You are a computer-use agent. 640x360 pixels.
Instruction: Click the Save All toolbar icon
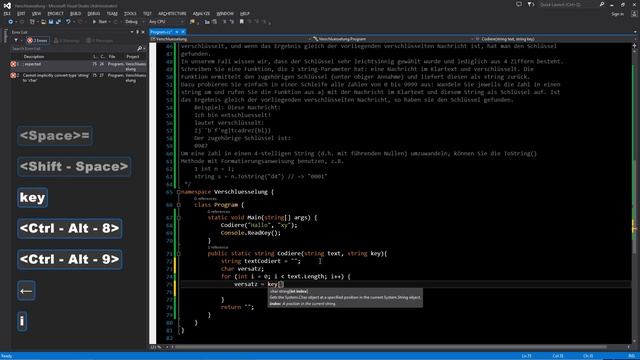pyautogui.click(x=58, y=22)
